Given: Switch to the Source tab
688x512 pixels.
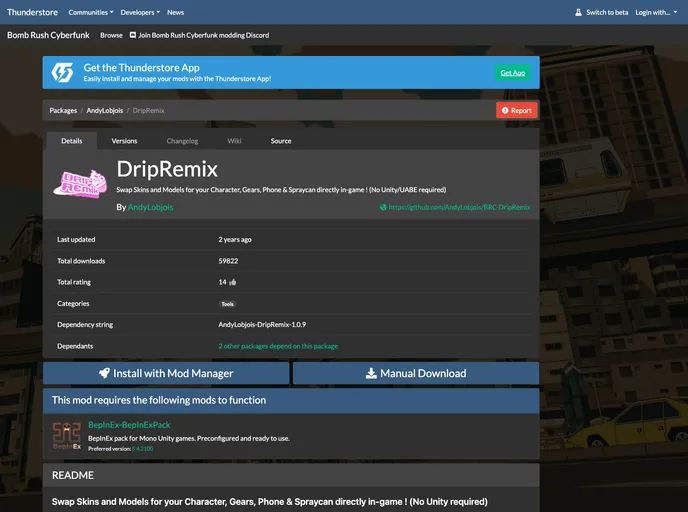Looking at the screenshot, I should [x=281, y=141].
